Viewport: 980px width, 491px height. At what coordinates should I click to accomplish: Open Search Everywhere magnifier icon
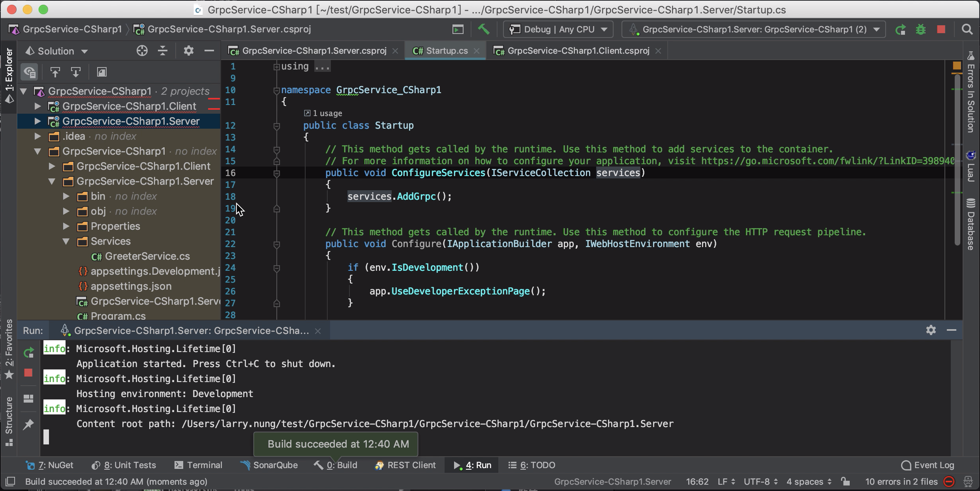pyautogui.click(x=967, y=29)
